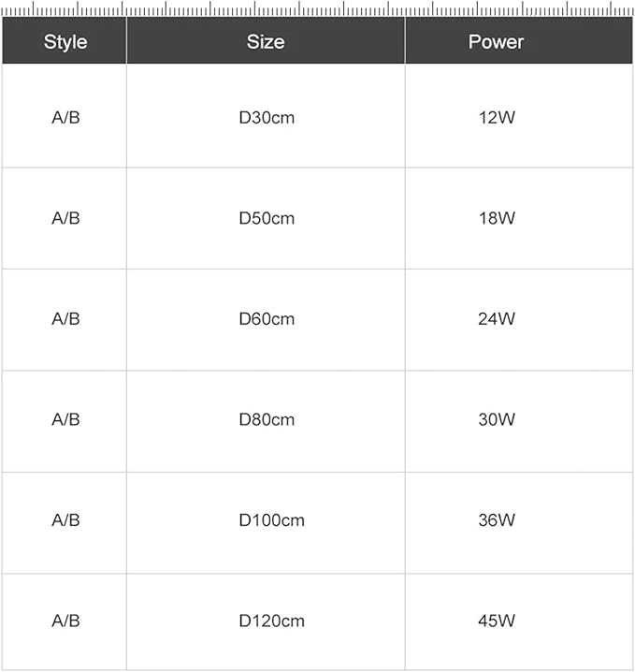This screenshot has height=672, width=635.
Task: Select the D60cm size cell
Action: (x=267, y=319)
